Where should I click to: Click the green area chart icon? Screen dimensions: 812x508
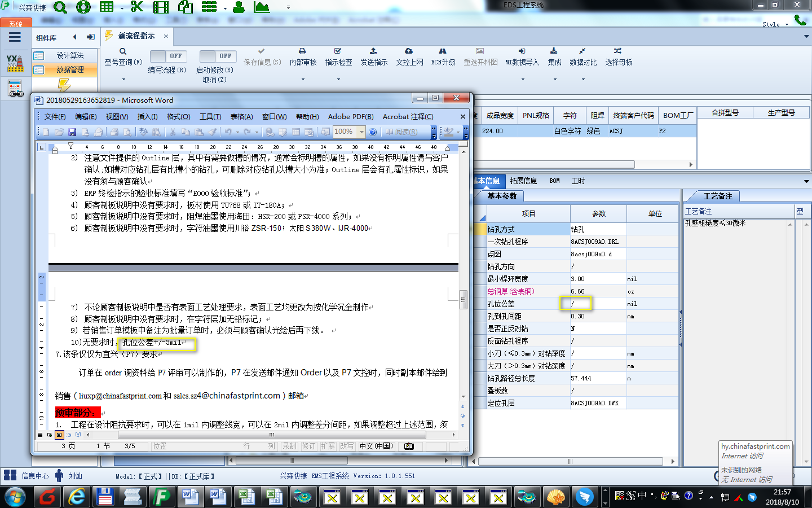click(x=261, y=7)
